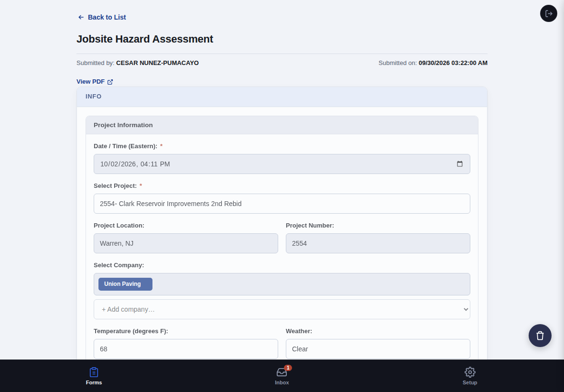Click the Union Paving company chip
The height and width of the screenshot is (392, 564).
tap(126, 284)
